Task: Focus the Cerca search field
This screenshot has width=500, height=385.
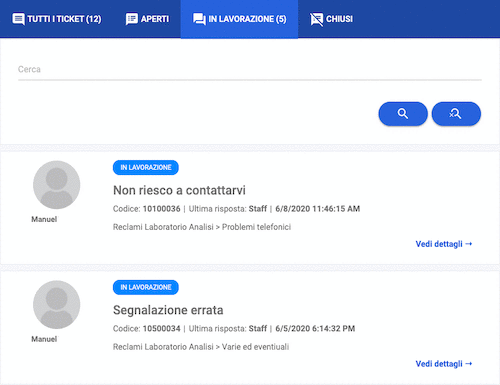Action: click(x=250, y=70)
